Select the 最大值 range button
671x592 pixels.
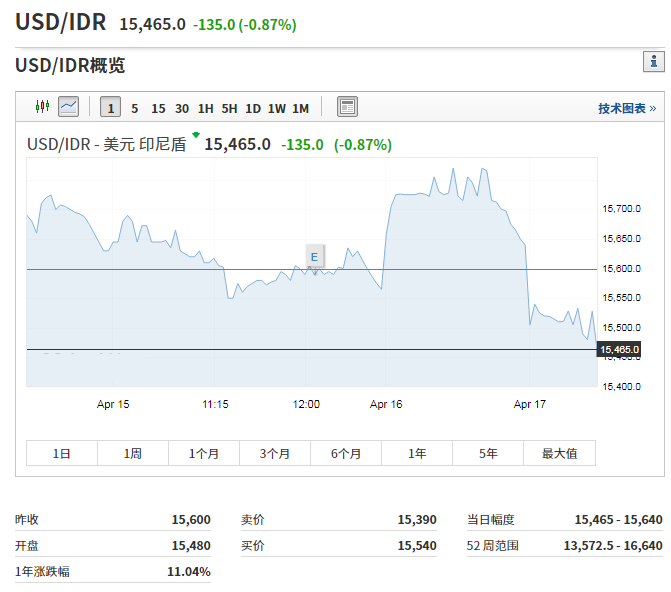(x=559, y=453)
